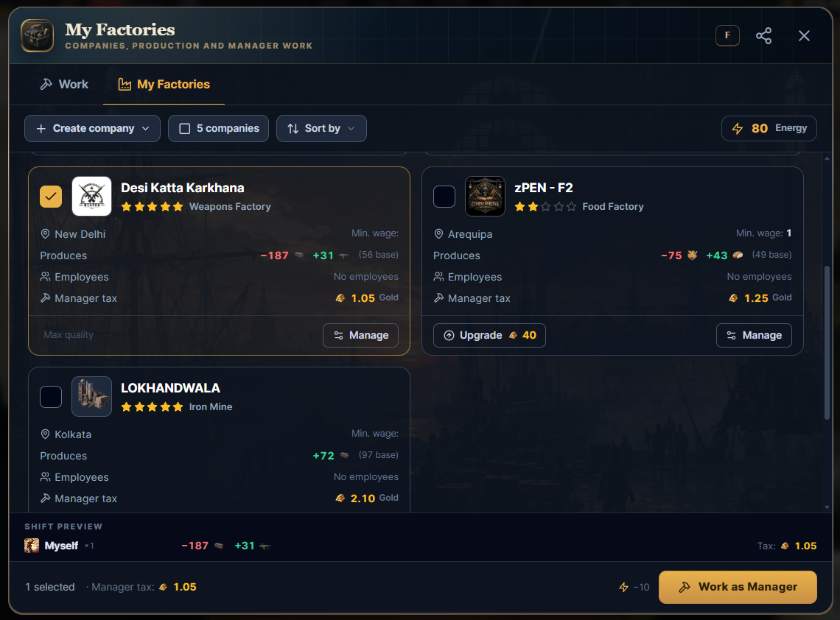The height and width of the screenshot is (620, 840).
Task: Click the F hotkey badge icon
Action: point(727,35)
